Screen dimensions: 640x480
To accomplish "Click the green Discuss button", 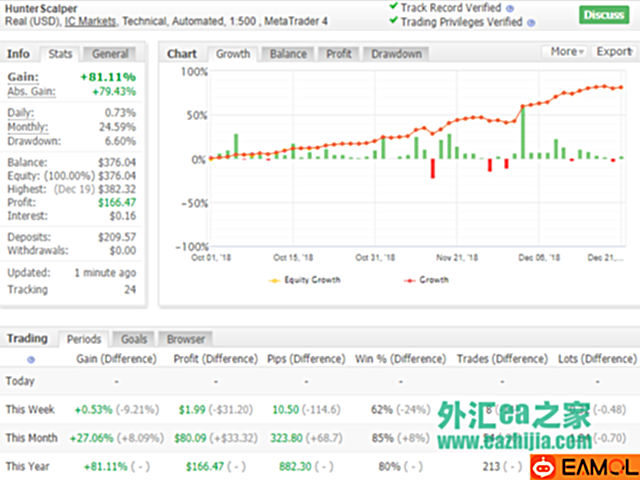I will pos(604,15).
